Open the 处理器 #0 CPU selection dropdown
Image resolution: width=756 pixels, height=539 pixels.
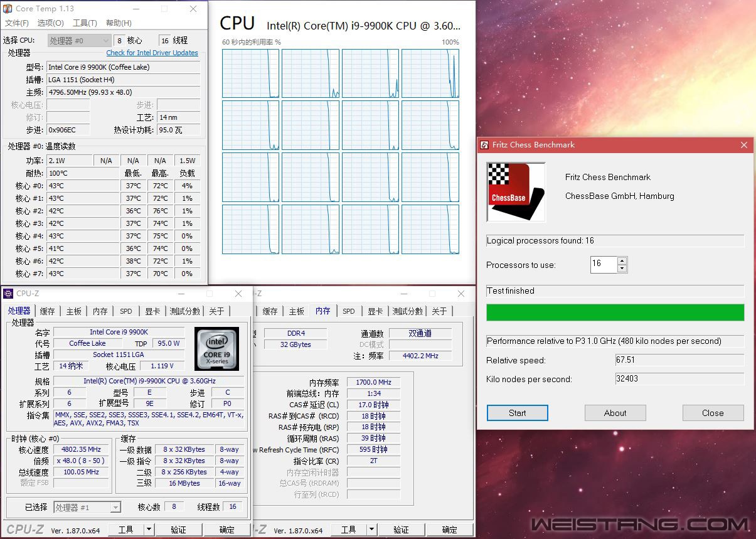coord(80,40)
